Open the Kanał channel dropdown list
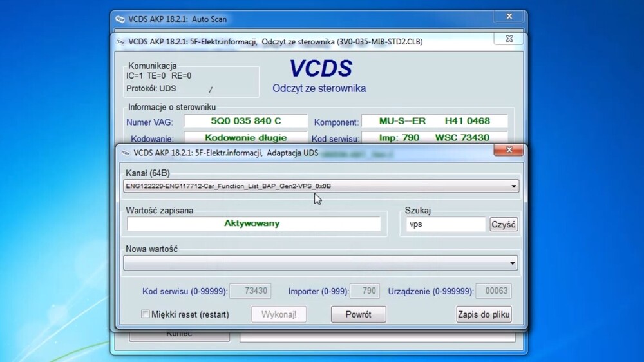 [513, 187]
